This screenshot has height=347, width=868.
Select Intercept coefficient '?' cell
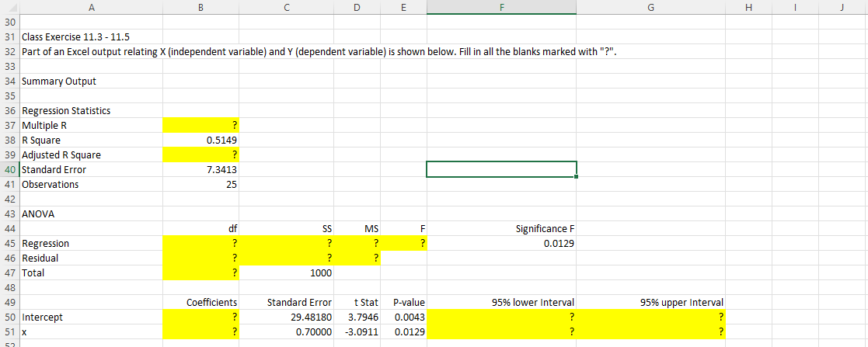(201, 318)
